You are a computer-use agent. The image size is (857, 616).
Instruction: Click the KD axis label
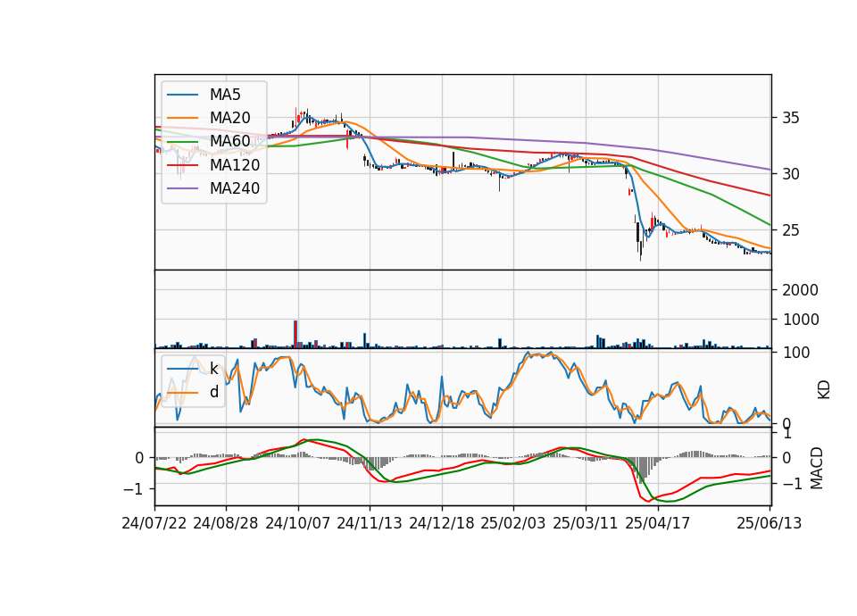[x=824, y=389]
